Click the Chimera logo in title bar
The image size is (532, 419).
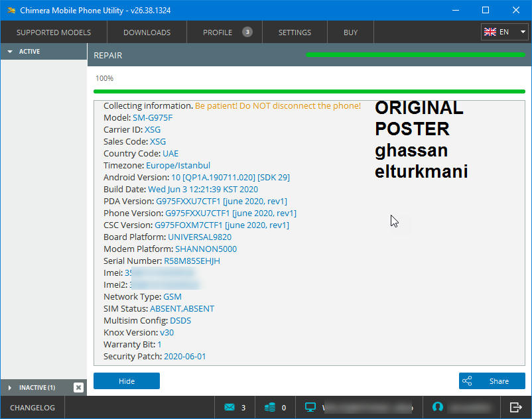coord(9,10)
